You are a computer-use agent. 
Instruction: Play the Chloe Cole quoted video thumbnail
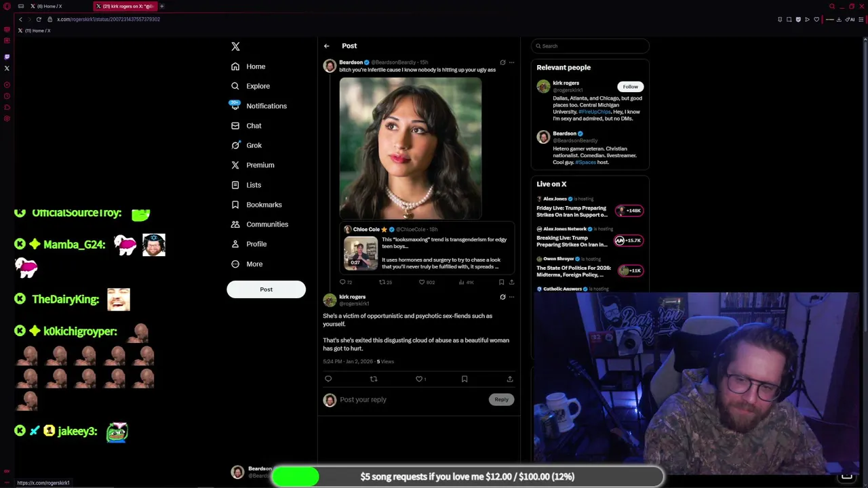(361, 253)
